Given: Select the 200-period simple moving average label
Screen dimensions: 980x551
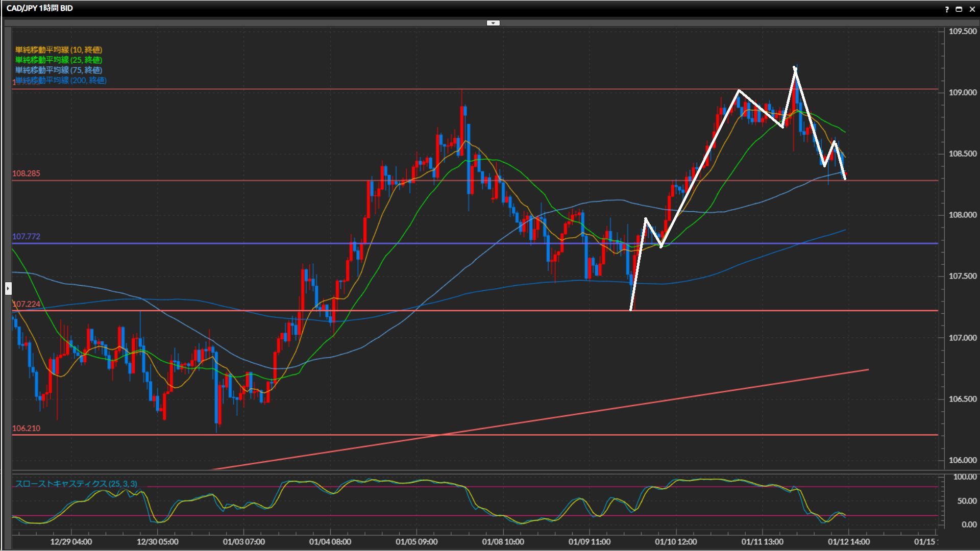Looking at the screenshot, I should coord(61,80).
